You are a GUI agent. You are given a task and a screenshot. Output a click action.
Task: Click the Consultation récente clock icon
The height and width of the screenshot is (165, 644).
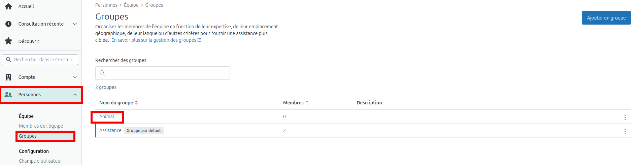coord(8,24)
